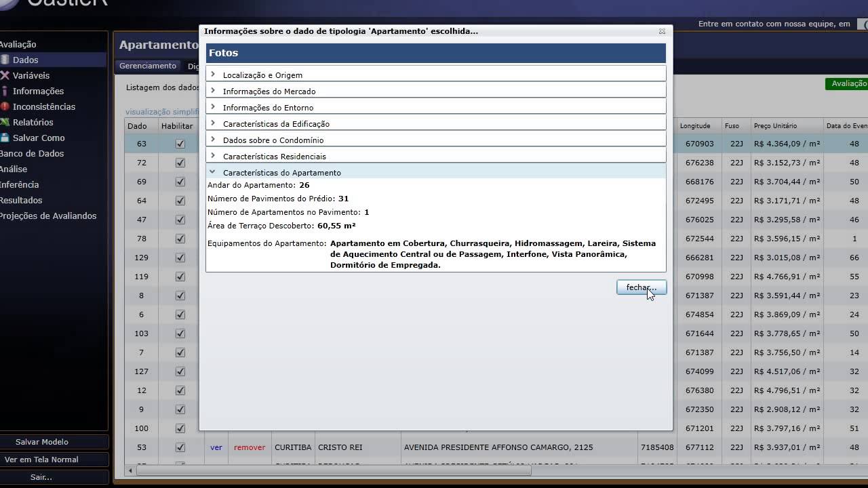Open the Resultados sidebar item
The height and width of the screenshot is (488, 868).
pyautogui.click(x=21, y=200)
